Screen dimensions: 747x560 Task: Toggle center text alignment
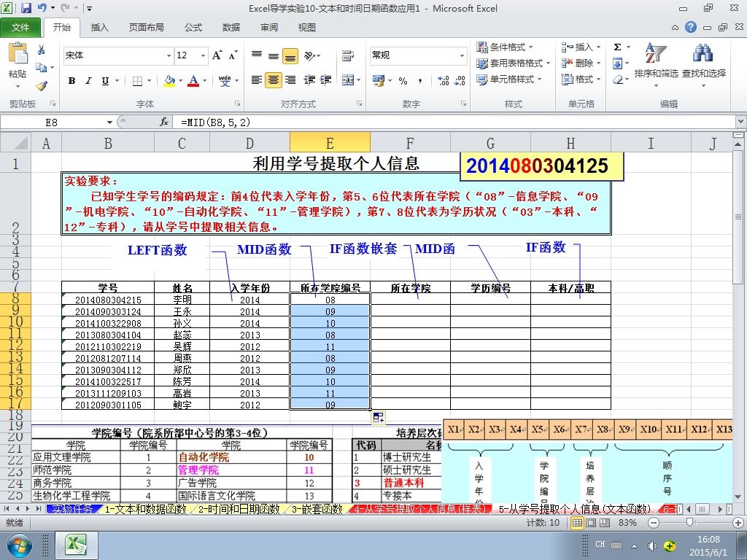(274, 80)
